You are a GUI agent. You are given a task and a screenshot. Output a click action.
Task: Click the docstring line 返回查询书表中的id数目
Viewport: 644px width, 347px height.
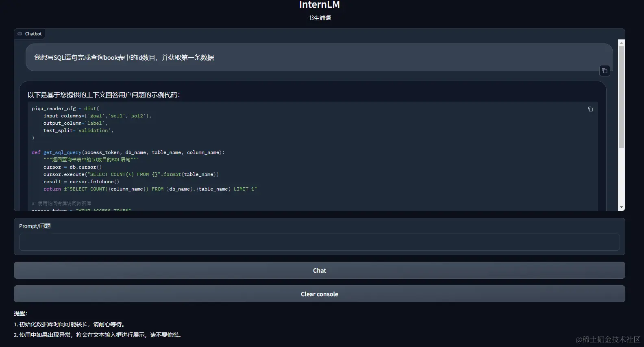click(91, 160)
